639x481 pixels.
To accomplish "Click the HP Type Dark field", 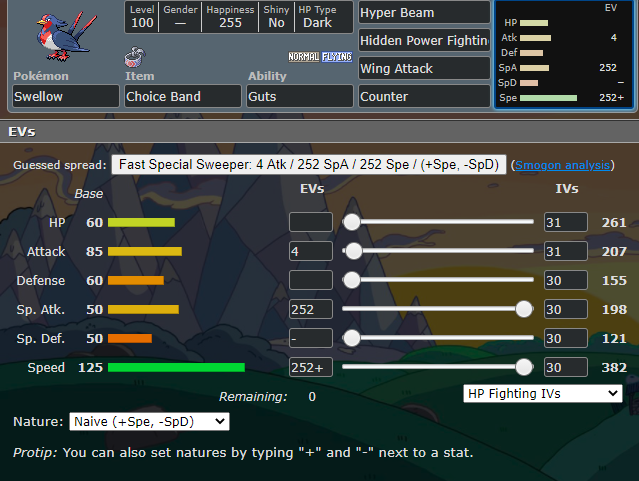I will click(324, 17).
